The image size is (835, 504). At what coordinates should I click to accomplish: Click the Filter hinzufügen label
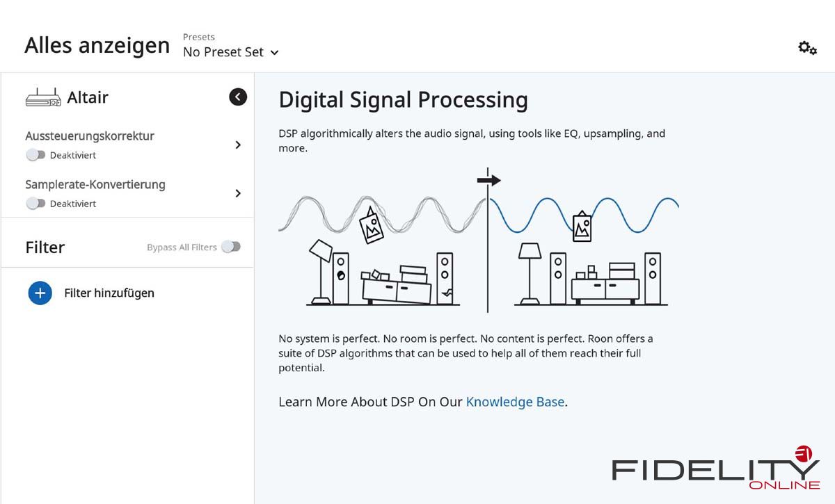coord(109,293)
